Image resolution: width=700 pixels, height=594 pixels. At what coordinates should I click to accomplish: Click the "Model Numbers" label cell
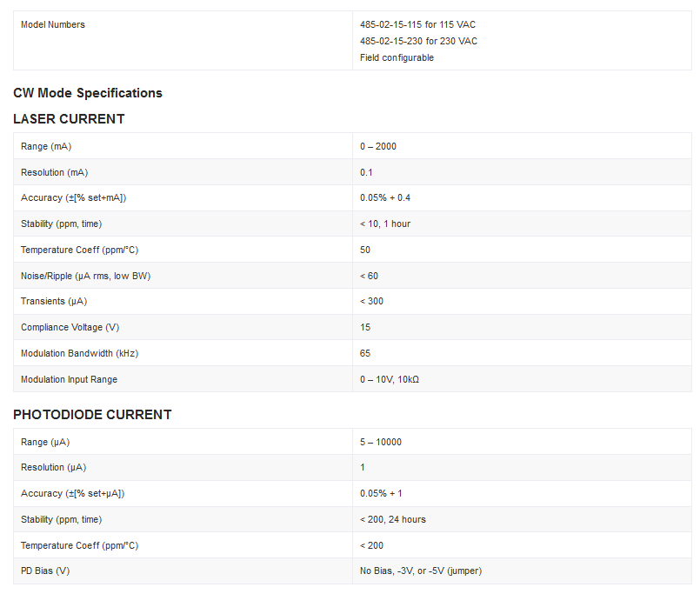tap(53, 24)
